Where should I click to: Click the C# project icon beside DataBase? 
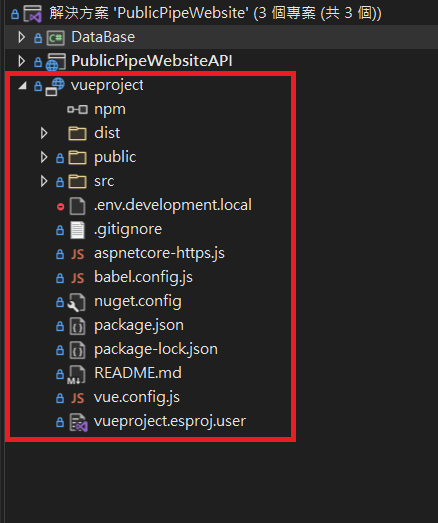click(x=55, y=38)
